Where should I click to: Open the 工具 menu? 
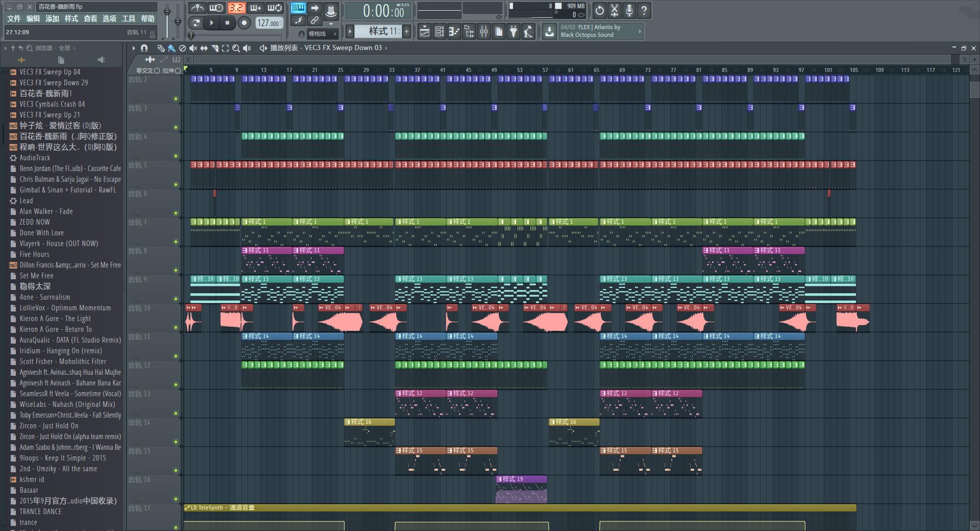pyautogui.click(x=128, y=18)
